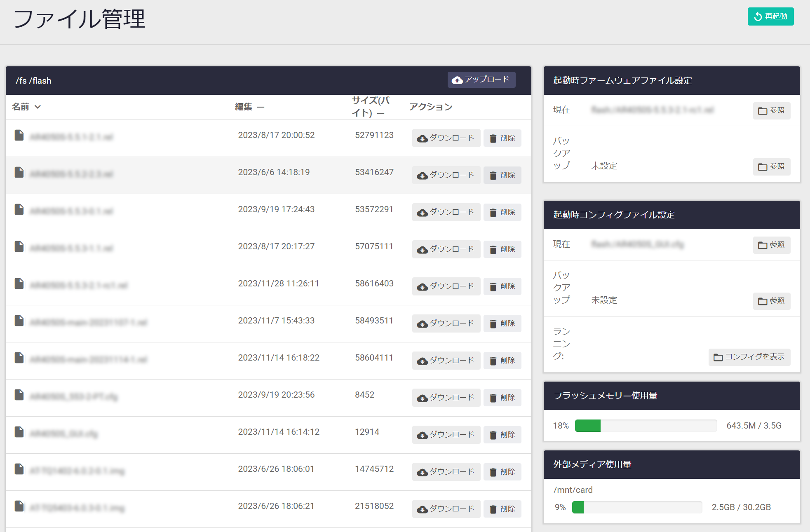Click コンフィグを表示 for running config
Viewport: 810px width, 532px height.
click(749, 357)
